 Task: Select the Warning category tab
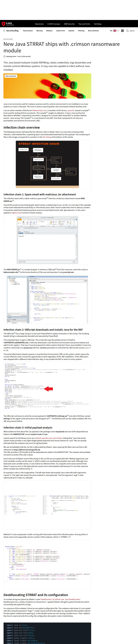(39, 31)
